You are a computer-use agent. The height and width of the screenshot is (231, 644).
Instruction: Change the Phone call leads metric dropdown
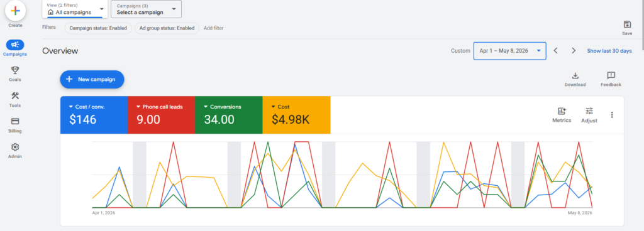159,107
